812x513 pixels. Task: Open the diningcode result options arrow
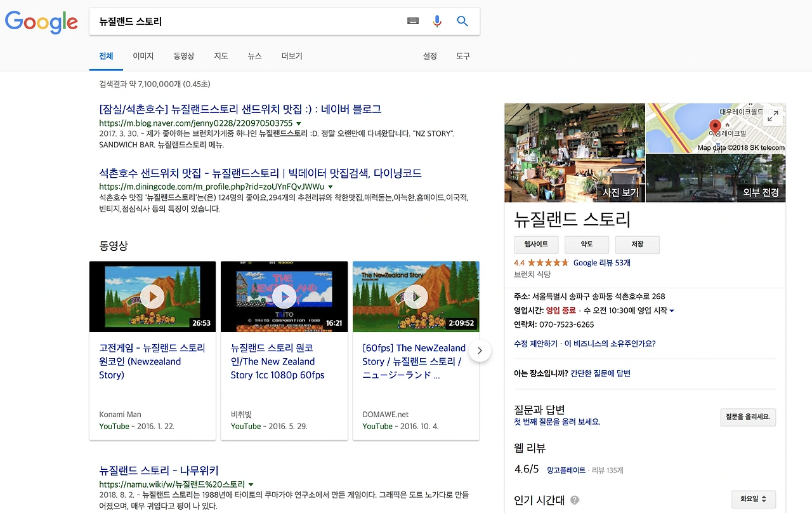[x=331, y=187]
